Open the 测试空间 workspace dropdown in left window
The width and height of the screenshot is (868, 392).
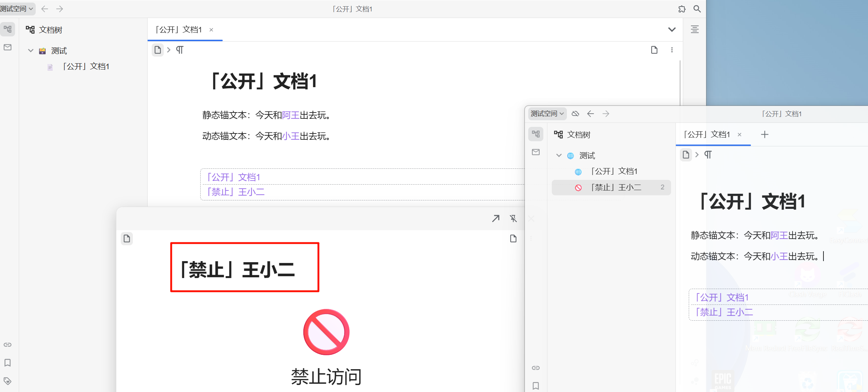click(17, 8)
